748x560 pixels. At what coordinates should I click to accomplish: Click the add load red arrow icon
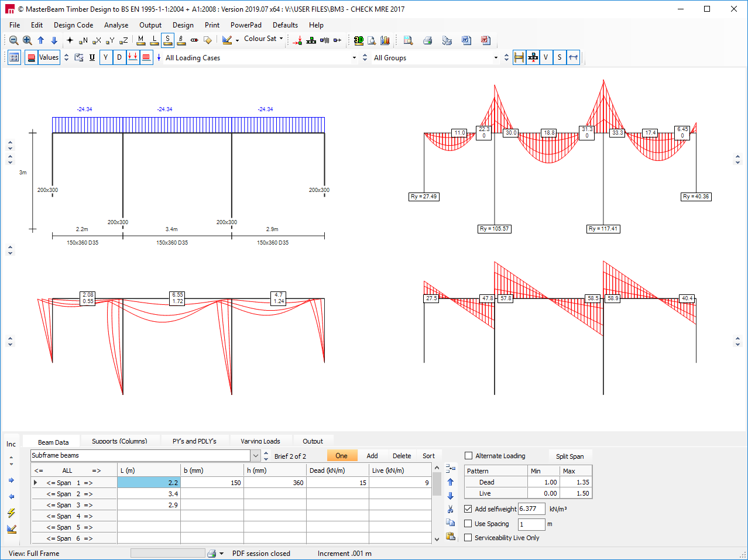(x=297, y=40)
